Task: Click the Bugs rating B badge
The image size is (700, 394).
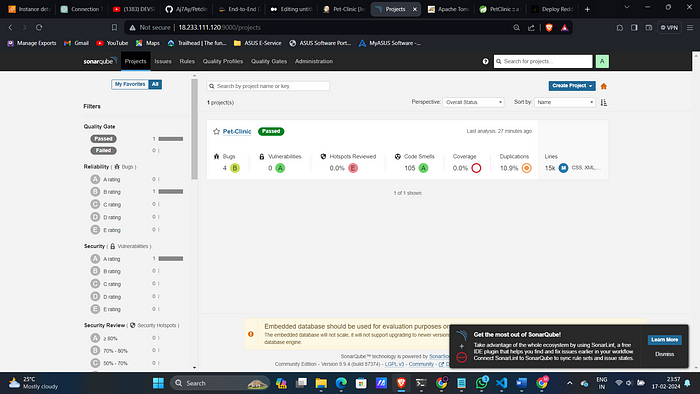Action: (x=235, y=168)
